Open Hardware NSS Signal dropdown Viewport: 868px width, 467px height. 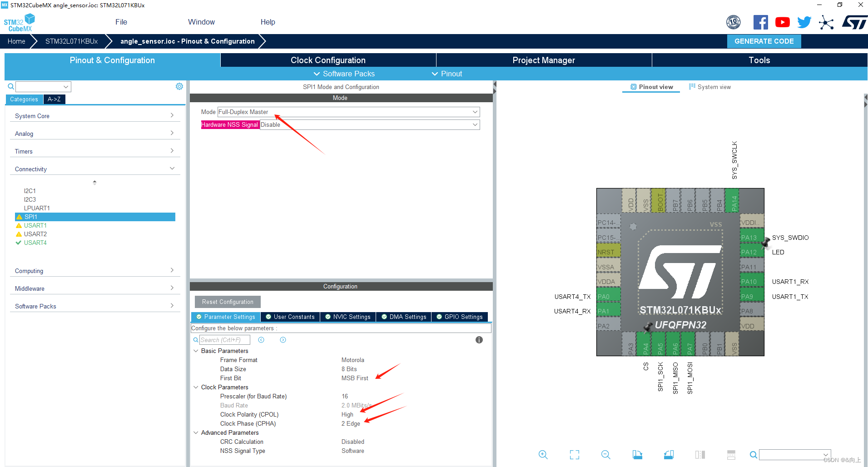[370, 124]
